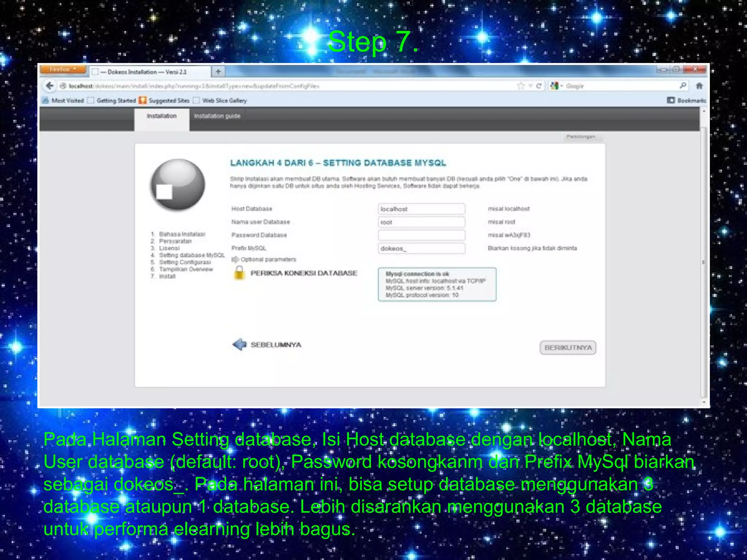Go back with the SEBELUMNYA link

click(x=276, y=345)
